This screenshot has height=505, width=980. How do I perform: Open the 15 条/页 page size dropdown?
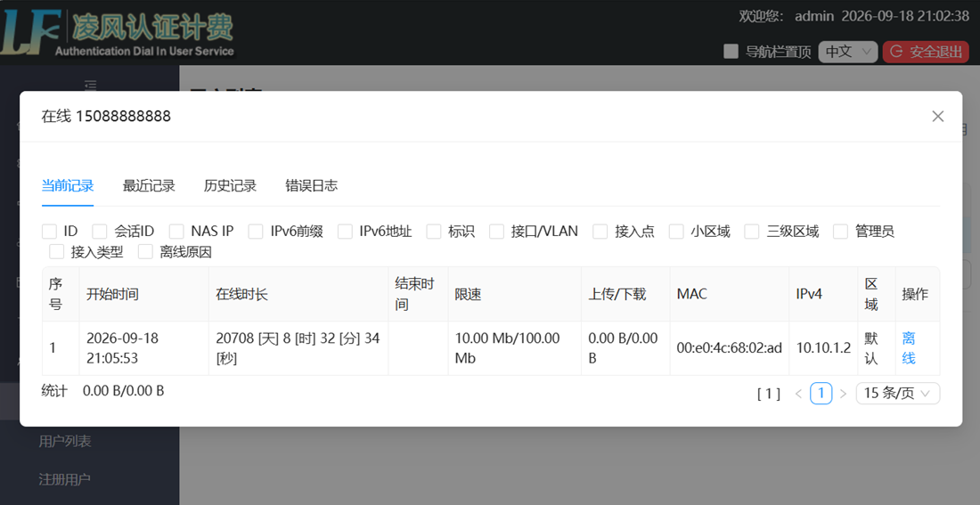coord(897,394)
